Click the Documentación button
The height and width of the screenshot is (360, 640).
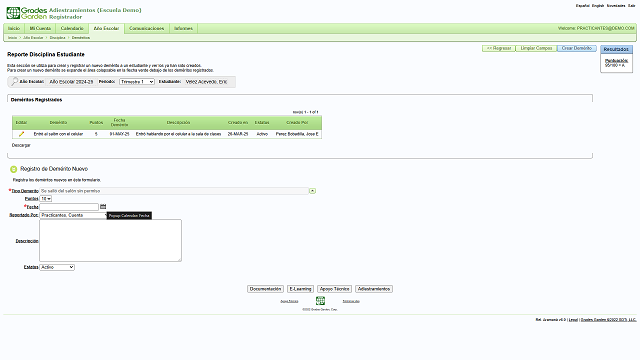[265, 289]
